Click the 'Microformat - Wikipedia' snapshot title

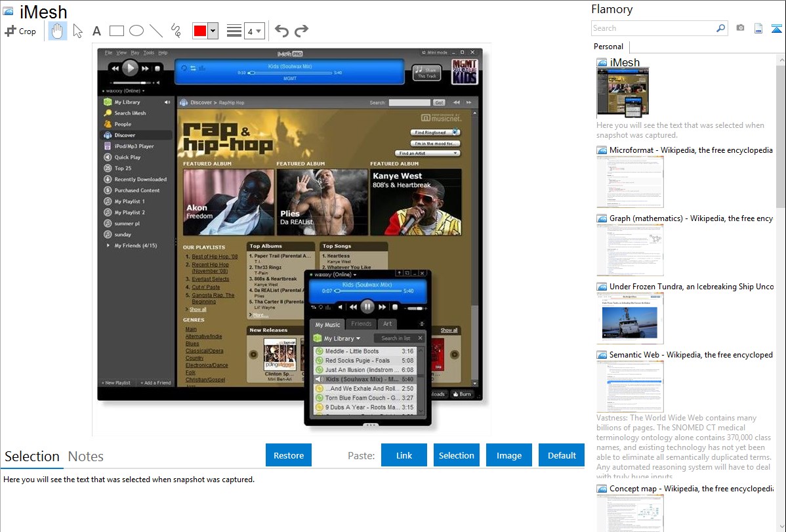click(x=691, y=150)
